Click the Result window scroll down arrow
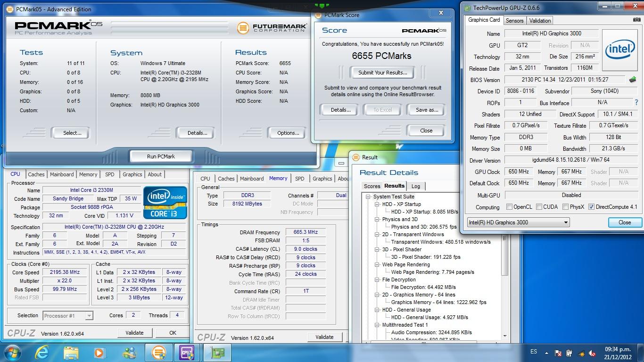 505,336
